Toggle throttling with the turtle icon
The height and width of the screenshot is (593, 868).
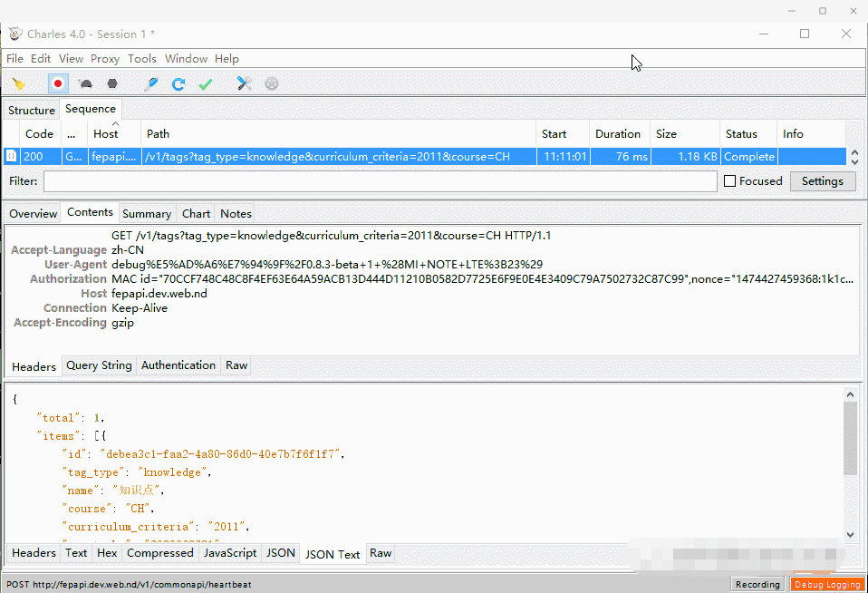(x=85, y=83)
